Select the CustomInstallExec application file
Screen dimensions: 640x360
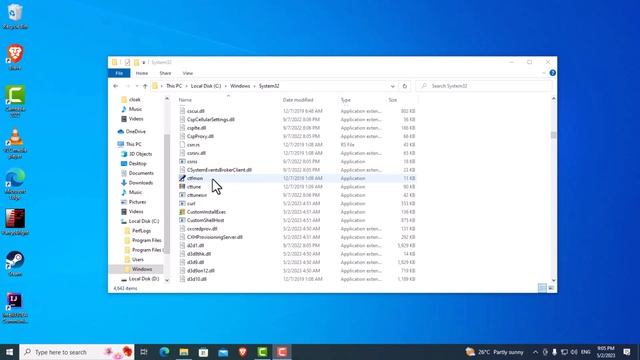tap(206, 212)
